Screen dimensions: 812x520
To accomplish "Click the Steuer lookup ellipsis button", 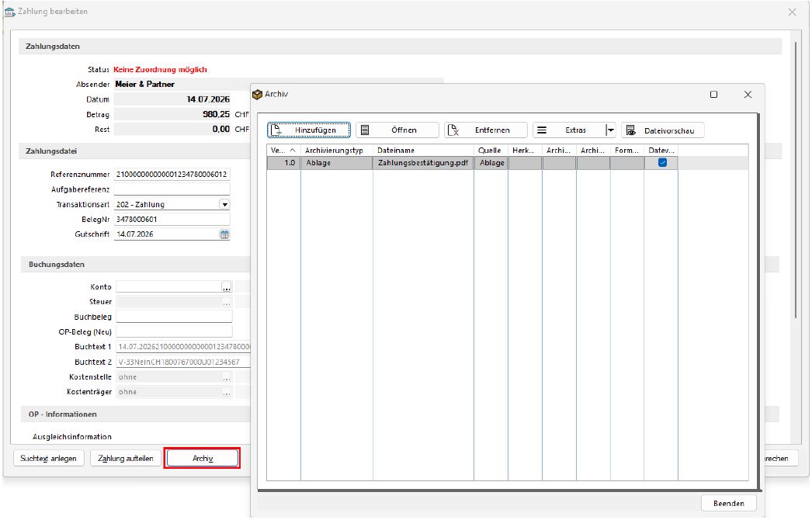I will (x=227, y=302).
